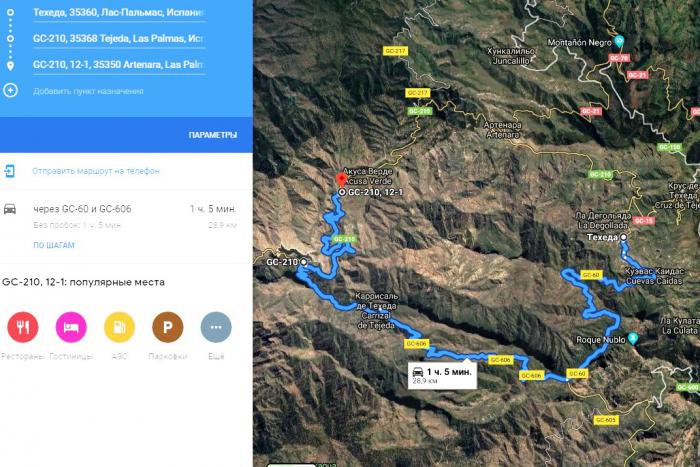
Task: Edit the GC-210 Tejeda waypoint field
Action: pyautogui.click(x=119, y=38)
